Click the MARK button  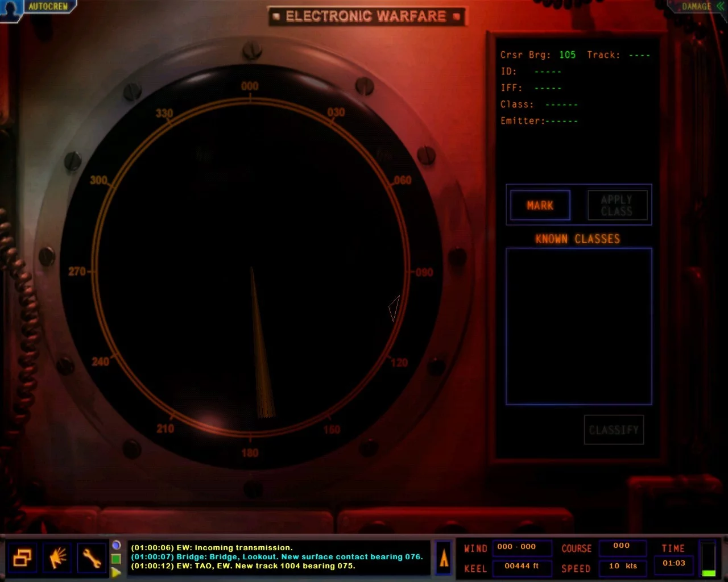[540, 205]
